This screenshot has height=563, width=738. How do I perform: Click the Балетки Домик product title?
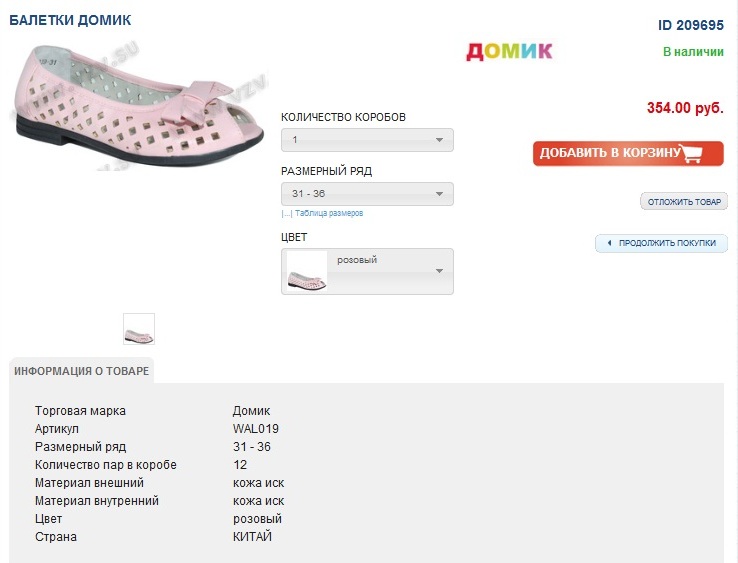coord(70,20)
